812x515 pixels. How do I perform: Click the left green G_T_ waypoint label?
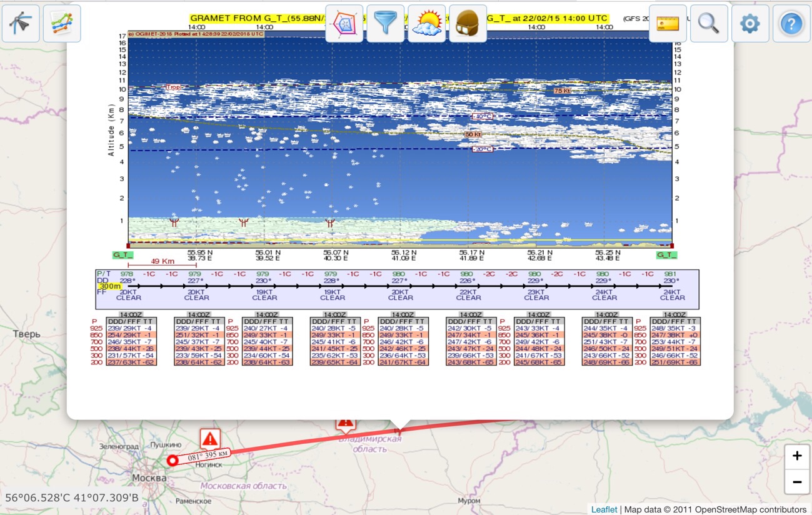pos(123,255)
